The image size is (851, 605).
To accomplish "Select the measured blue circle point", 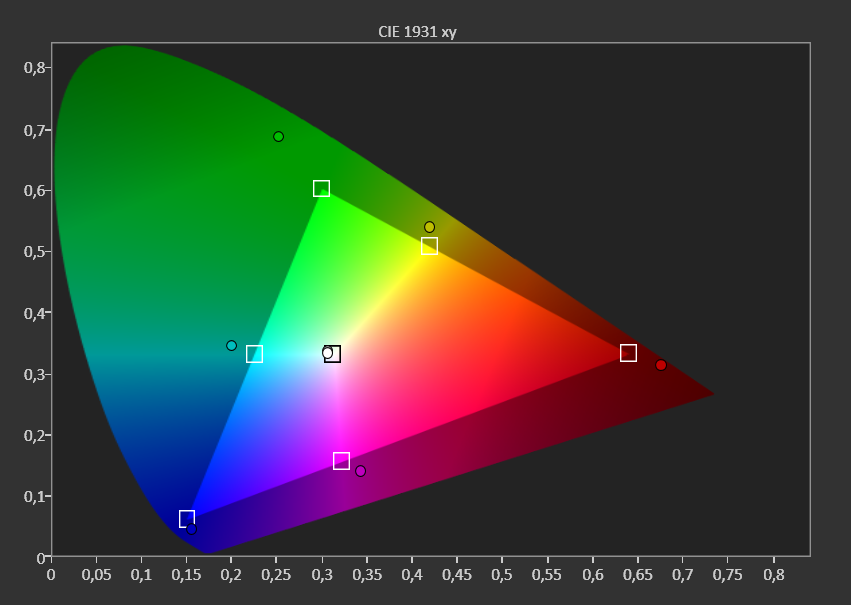I will 192,529.
